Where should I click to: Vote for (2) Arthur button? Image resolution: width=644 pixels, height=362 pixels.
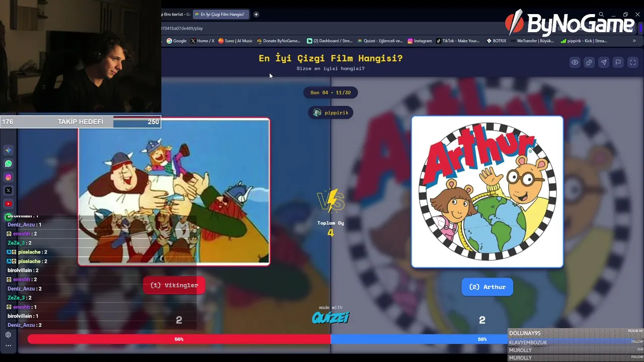pos(488,287)
